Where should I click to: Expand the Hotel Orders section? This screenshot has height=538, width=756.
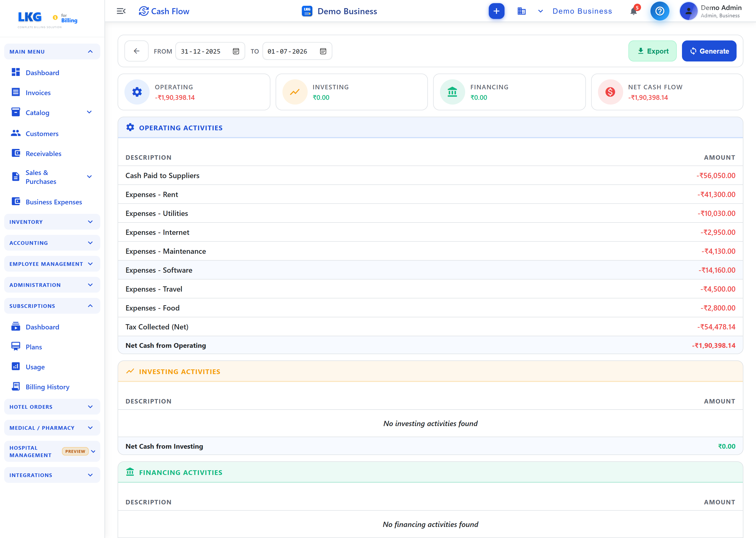point(52,407)
